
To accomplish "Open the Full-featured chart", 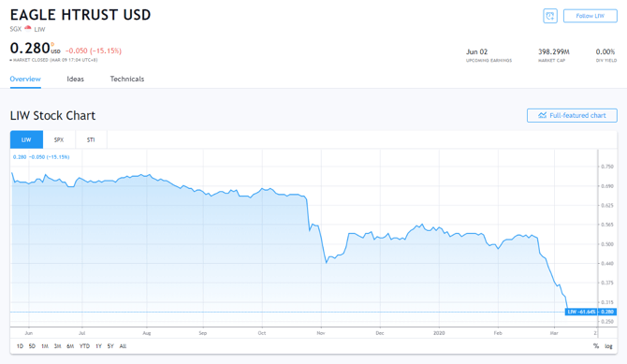I will coord(572,116).
